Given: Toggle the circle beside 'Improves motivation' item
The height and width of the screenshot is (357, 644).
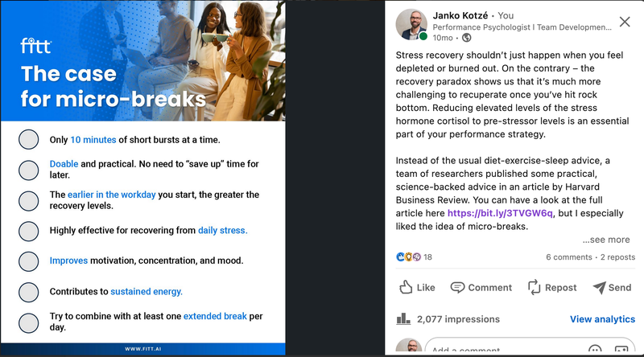Looking at the screenshot, I should click(28, 261).
